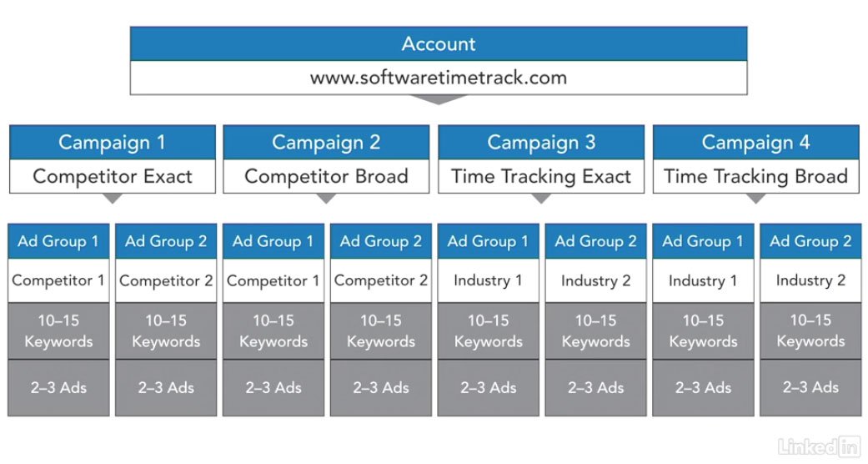The image size is (868, 464).
Task: Click the arrow beneath Competitor Broad
Action: point(326,199)
